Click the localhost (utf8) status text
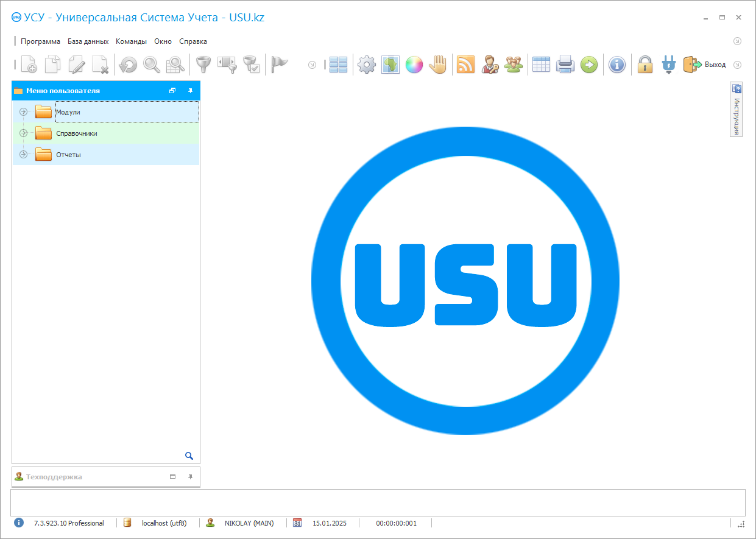The height and width of the screenshot is (539, 756). [x=164, y=523]
